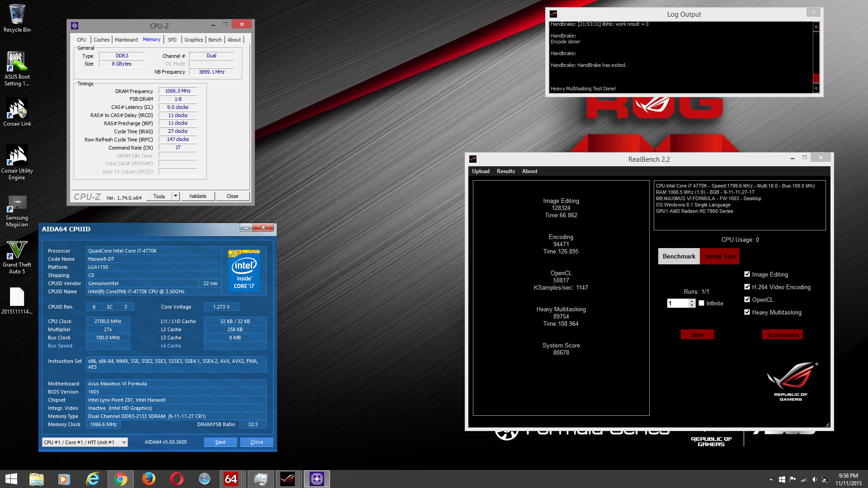The image size is (868, 488).
Task: Click the Windows logo tray icon
Action: [782, 479]
